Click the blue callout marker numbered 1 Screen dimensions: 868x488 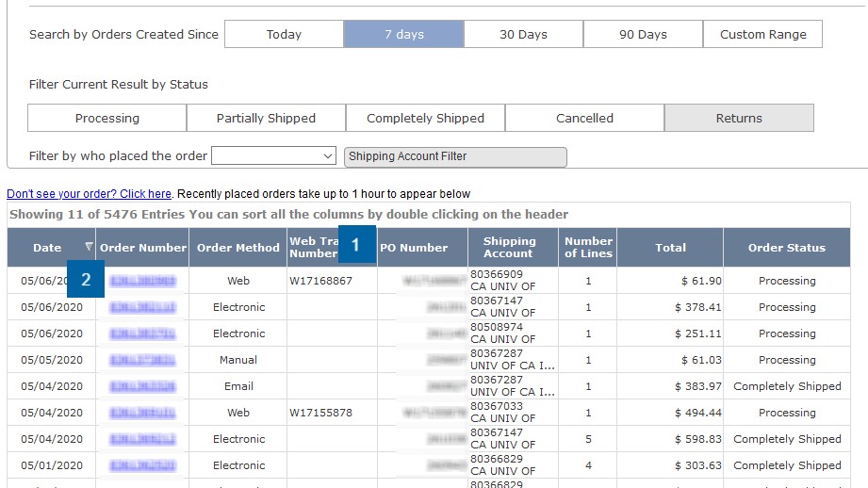tap(355, 245)
